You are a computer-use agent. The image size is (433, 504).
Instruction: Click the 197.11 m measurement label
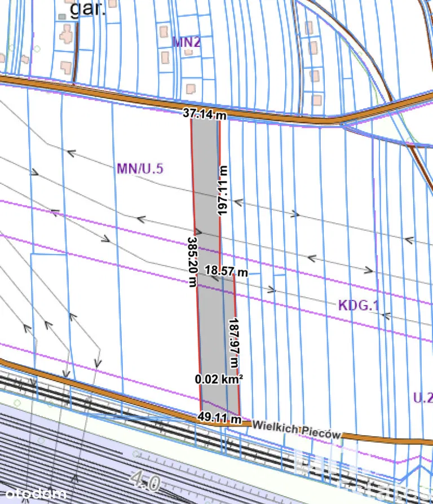pos(224,190)
